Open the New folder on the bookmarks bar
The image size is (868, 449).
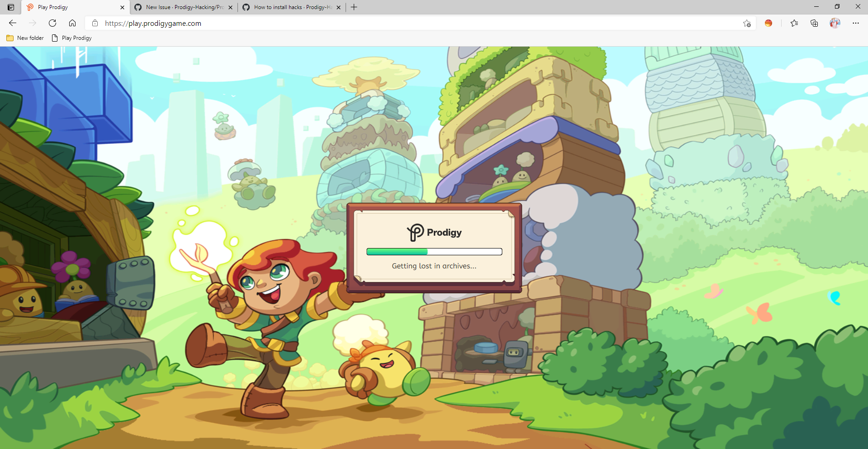[25, 38]
